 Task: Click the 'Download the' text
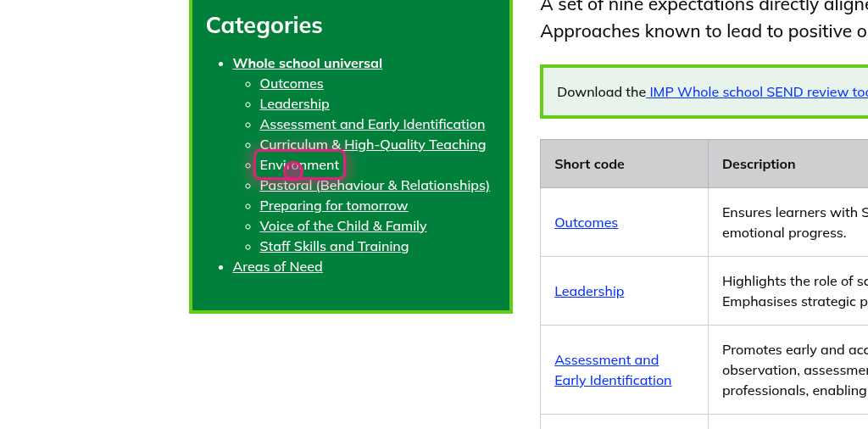pos(601,92)
